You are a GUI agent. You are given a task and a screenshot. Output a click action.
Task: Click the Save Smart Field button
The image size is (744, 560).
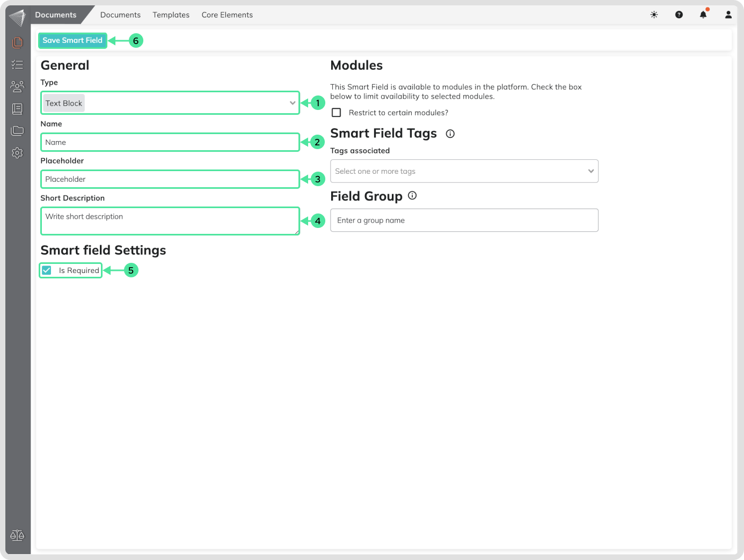pos(72,41)
